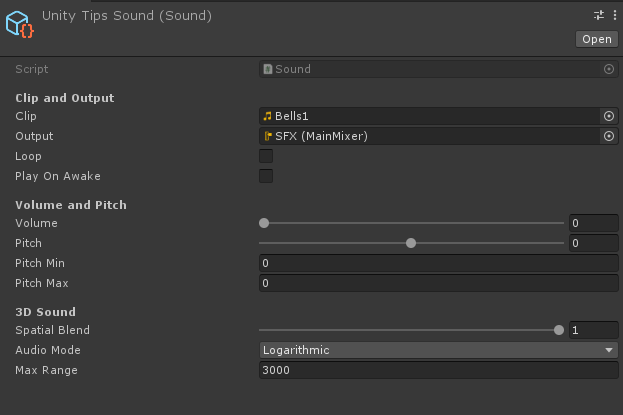Enable the Play On Awake checkbox

click(266, 176)
